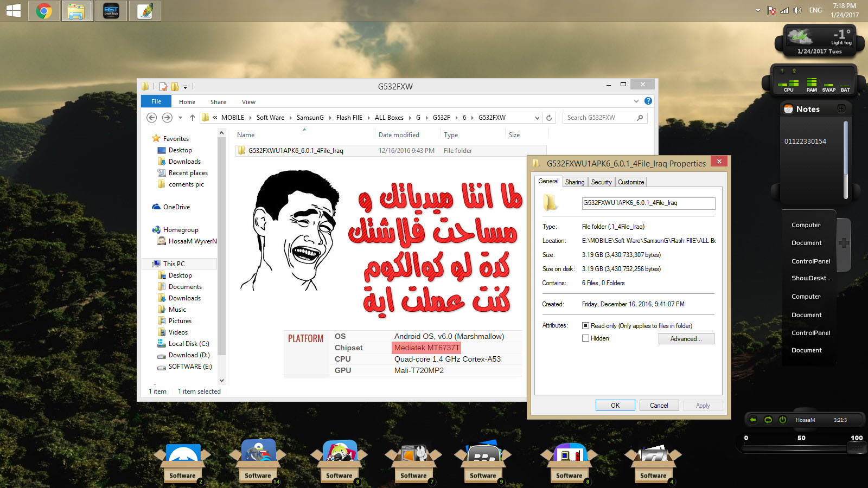The image size is (868, 488).
Task: Open Action Center flag tray icon
Action: (771, 10)
